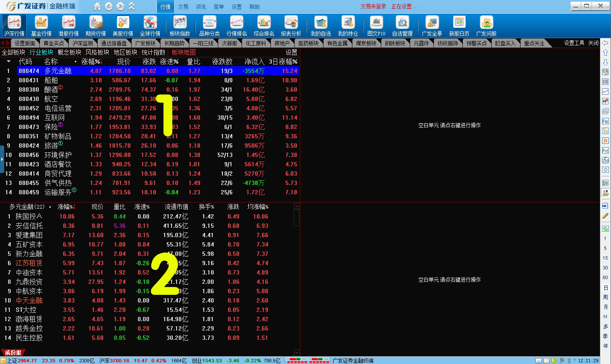
Task: Switch to the 次新股 tab
Action: click(x=229, y=43)
